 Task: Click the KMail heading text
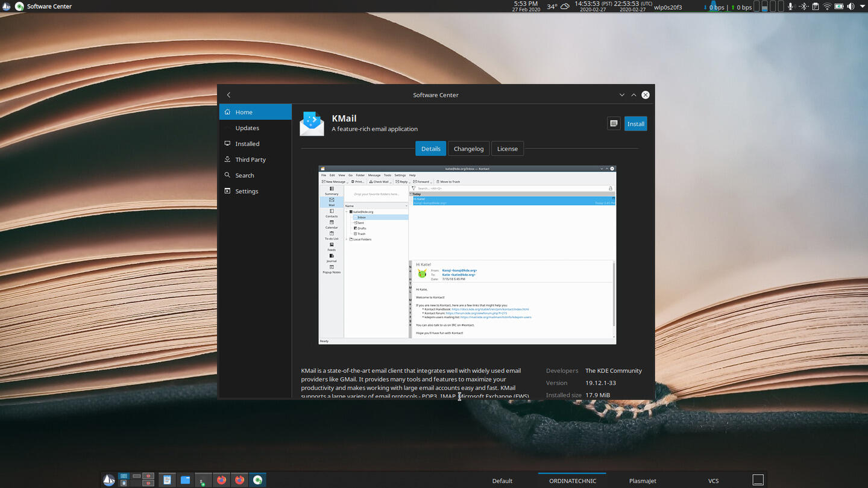[x=344, y=118]
